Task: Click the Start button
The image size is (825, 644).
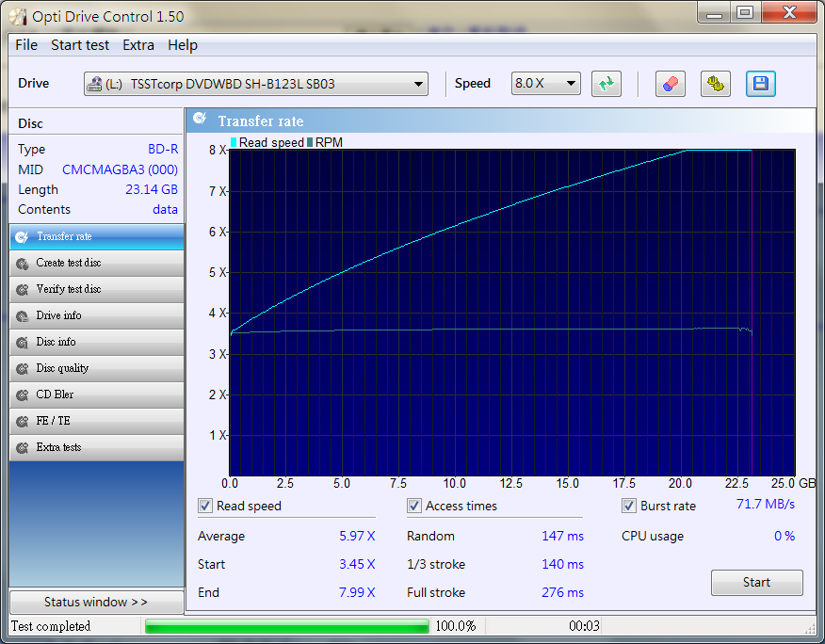Action: [756, 583]
